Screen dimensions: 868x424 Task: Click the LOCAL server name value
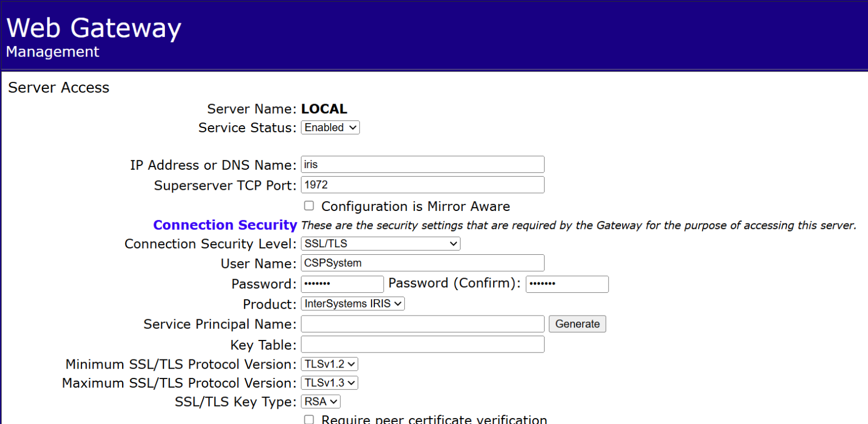coord(324,109)
